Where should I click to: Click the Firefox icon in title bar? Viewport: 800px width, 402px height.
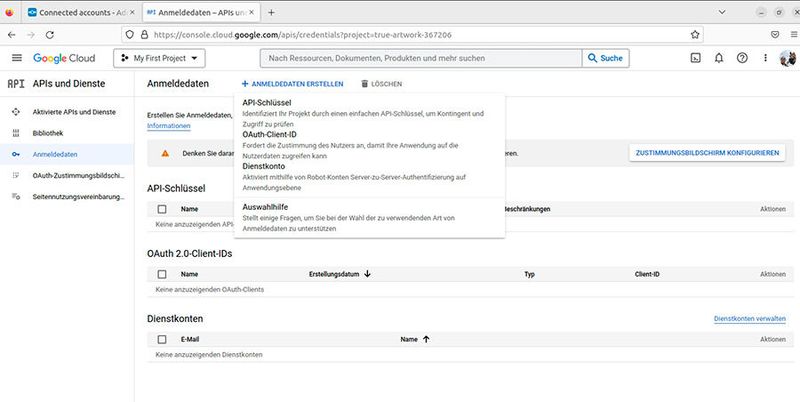click(9, 13)
